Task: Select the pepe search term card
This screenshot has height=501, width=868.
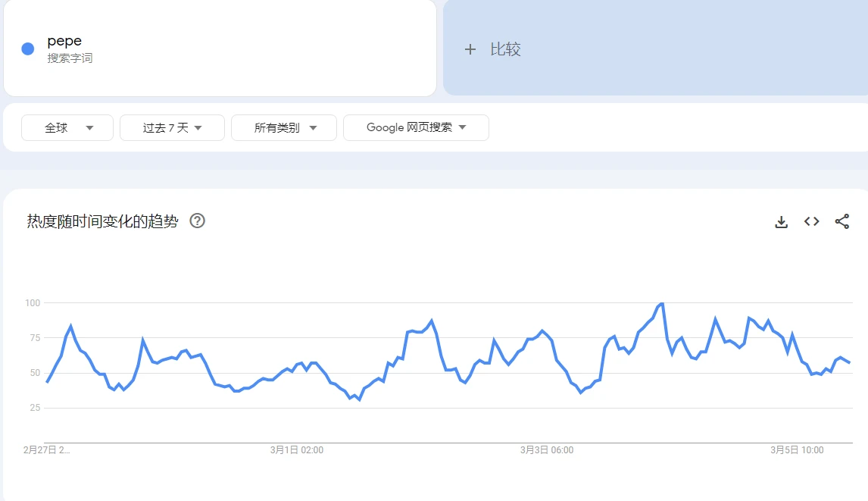Action: coord(220,49)
